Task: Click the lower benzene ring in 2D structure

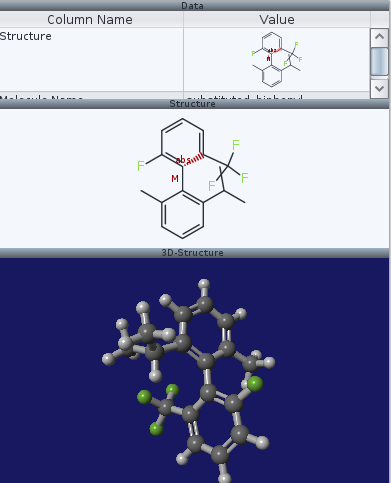Action: [182, 214]
